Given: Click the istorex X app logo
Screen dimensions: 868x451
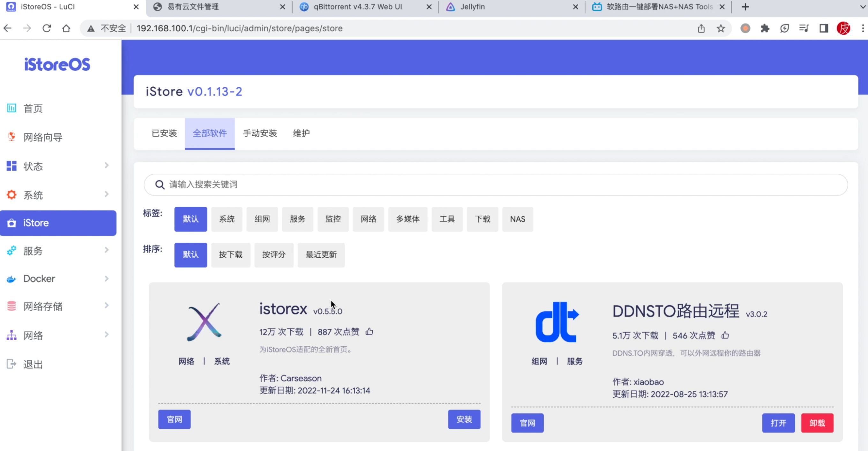Looking at the screenshot, I should (x=204, y=322).
